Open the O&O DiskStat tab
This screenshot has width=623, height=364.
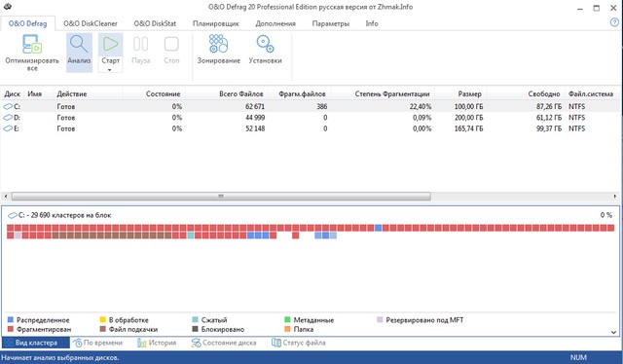click(155, 23)
